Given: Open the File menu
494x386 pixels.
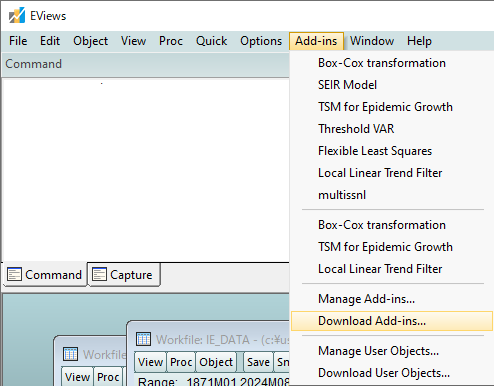Looking at the screenshot, I should click(18, 41).
